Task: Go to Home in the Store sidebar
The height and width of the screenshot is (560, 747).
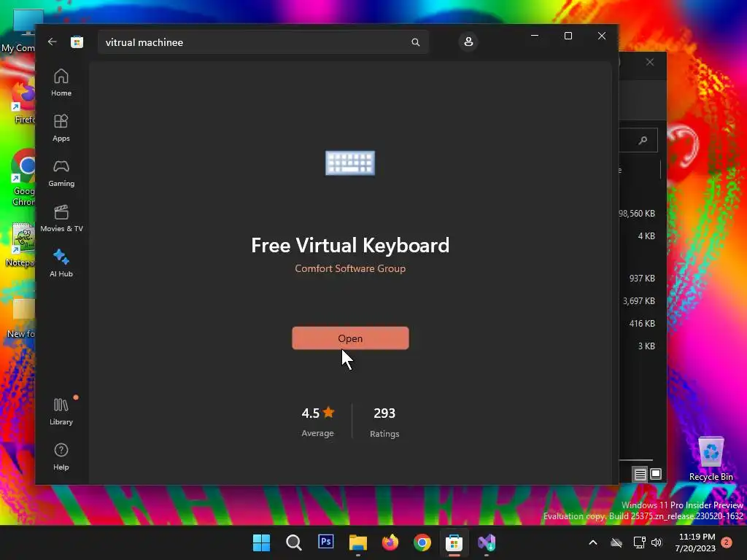Action: coord(61,82)
